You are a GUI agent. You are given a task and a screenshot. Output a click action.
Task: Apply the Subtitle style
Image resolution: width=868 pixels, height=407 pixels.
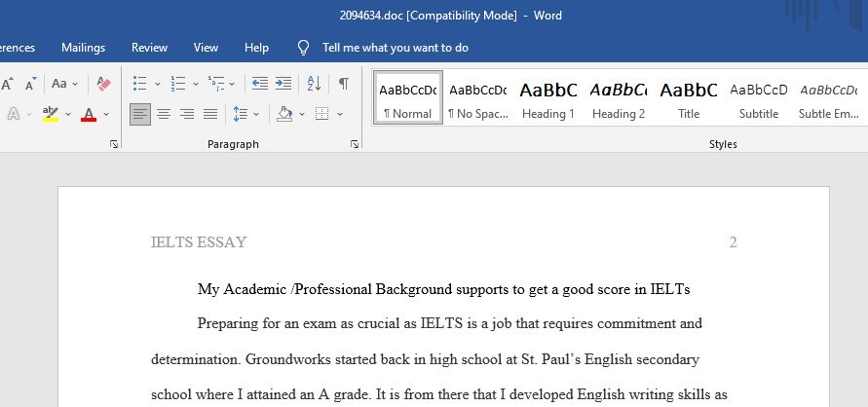[x=759, y=97]
